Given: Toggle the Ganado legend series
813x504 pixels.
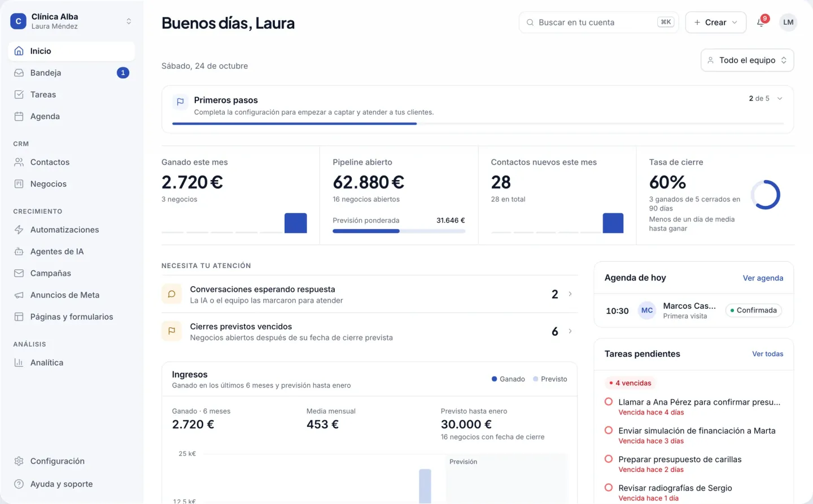Looking at the screenshot, I should tap(508, 379).
